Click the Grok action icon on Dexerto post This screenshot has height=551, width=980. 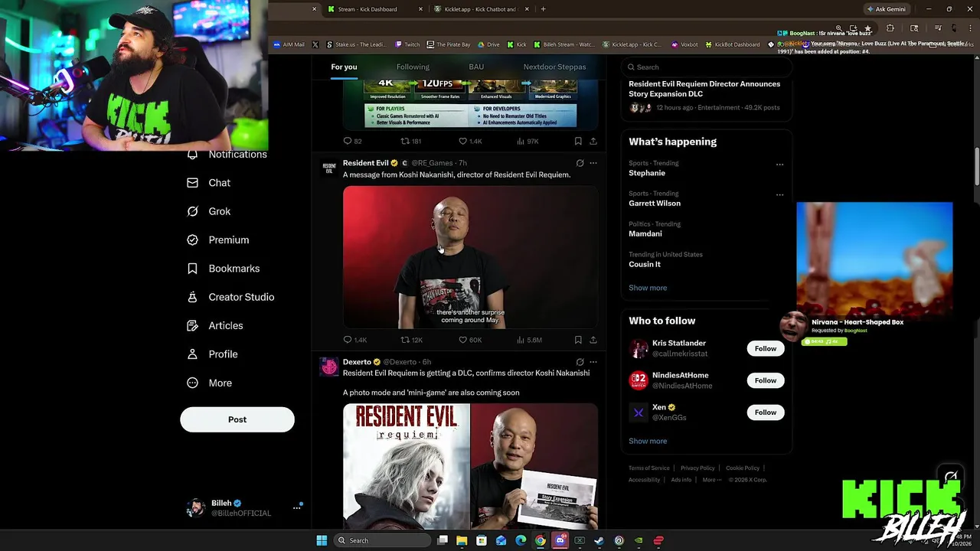click(x=580, y=362)
